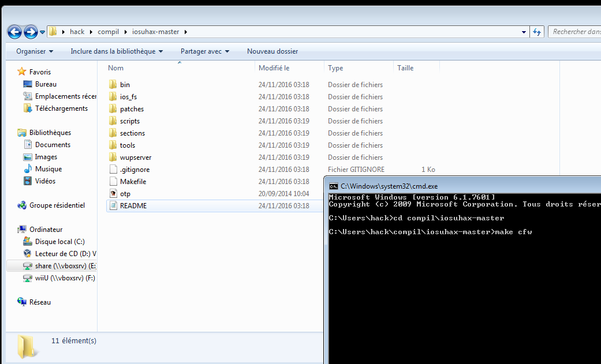Image resolution: width=601 pixels, height=364 pixels.
Task: Select the 'scripts' folder icon
Action: (x=113, y=121)
